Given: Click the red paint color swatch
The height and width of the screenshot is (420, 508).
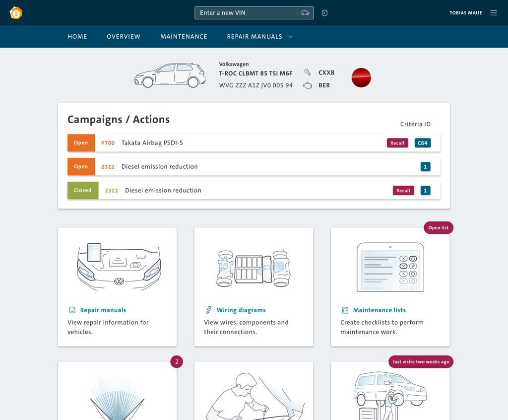Looking at the screenshot, I should (x=361, y=77).
